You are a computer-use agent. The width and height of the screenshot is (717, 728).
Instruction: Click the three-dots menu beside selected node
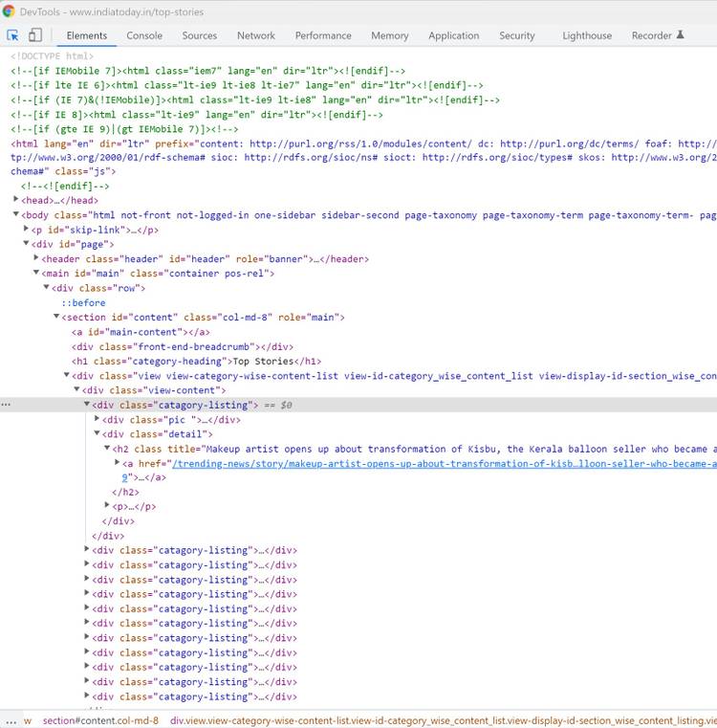coord(6,405)
